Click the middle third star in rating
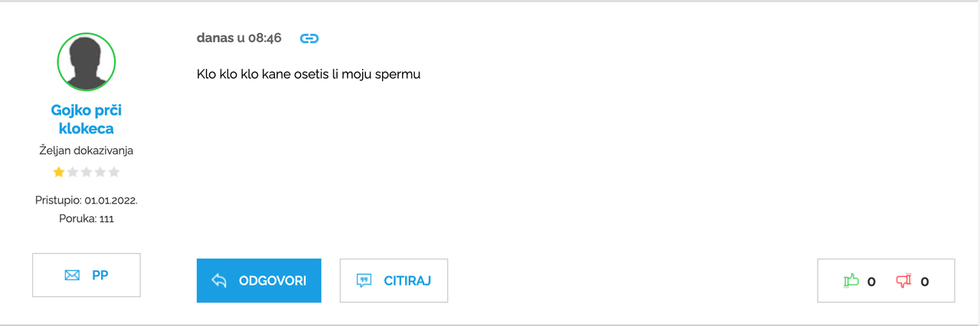Viewport: 980px width, 326px height. click(x=87, y=172)
